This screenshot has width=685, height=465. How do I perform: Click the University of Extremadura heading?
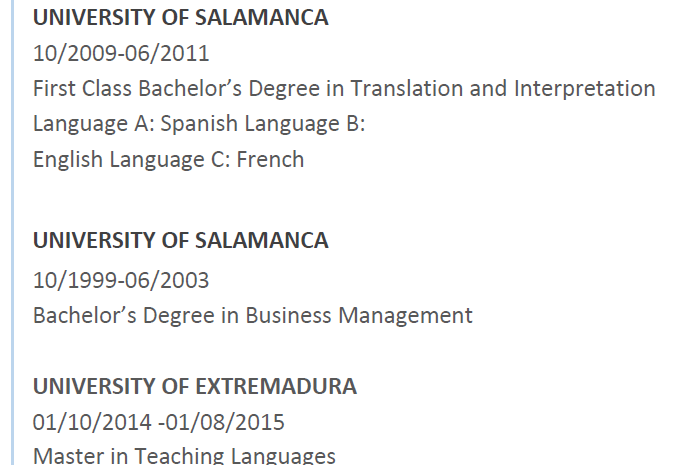click(194, 386)
